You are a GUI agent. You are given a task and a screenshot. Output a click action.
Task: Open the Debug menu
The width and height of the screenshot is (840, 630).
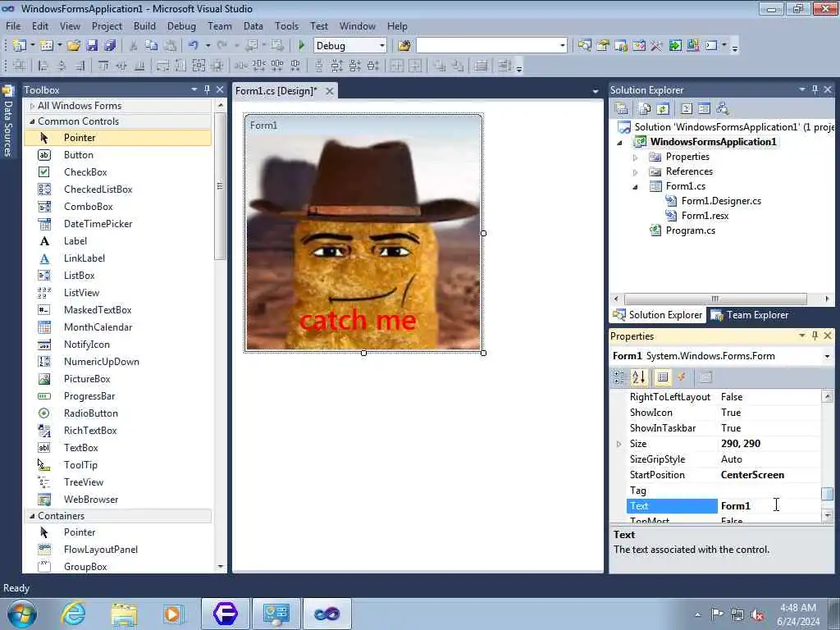181,25
